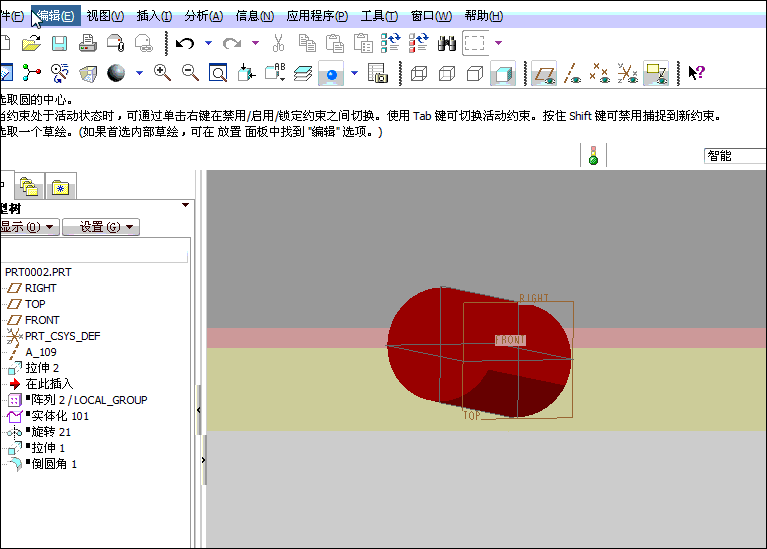Open the sphere appearance dropdown arrow

coord(139,73)
